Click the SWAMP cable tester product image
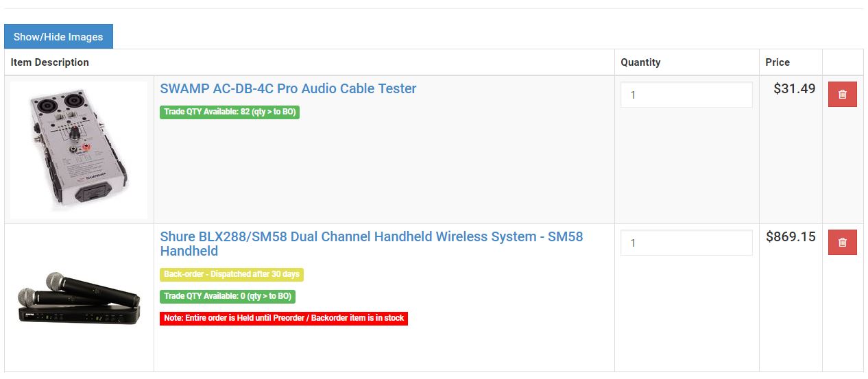Image resolution: width=868 pixels, height=379 pixels. [x=79, y=149]
